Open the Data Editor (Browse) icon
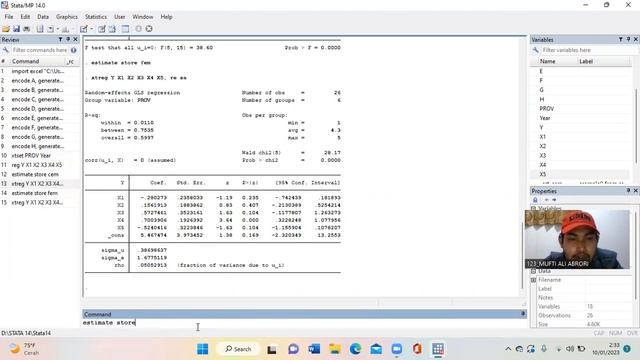 click(112, 29)
